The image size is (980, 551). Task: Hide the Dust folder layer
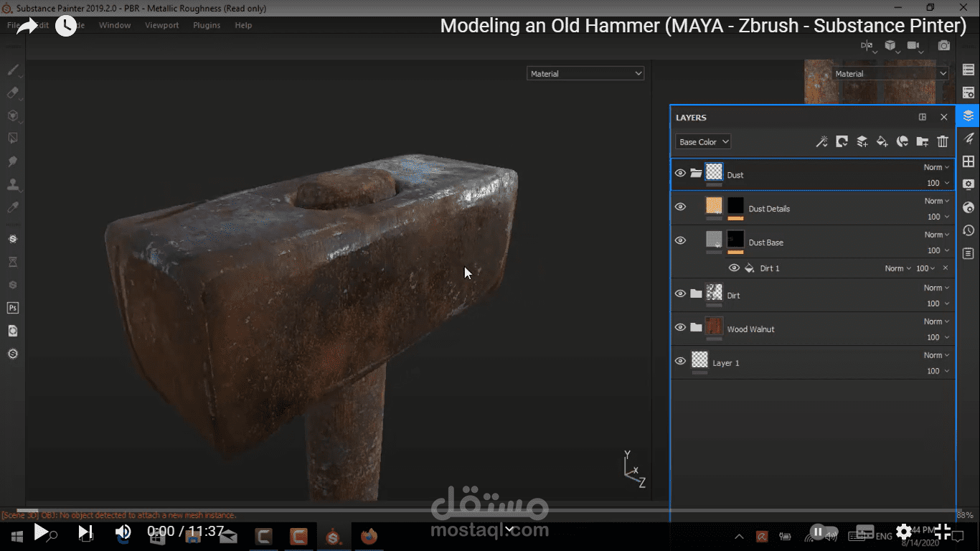point(680,173)
